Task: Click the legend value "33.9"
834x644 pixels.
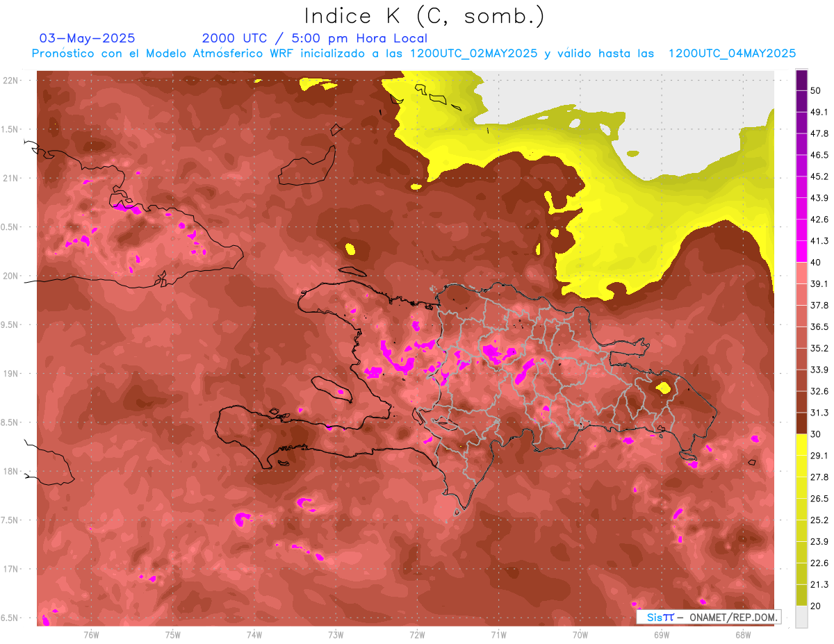Action: 819,370
